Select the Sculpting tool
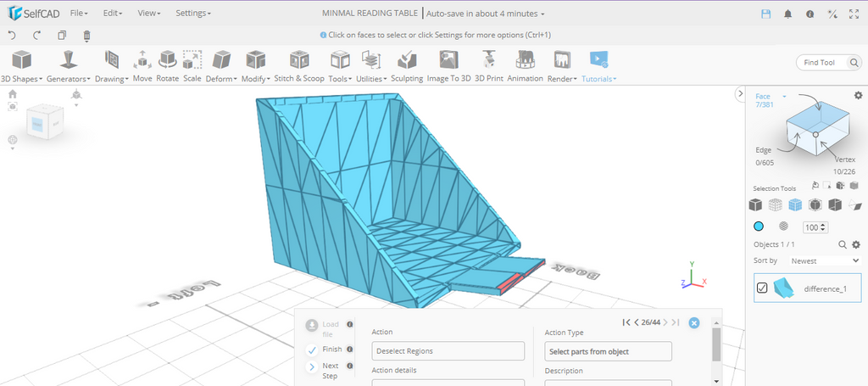This screenshot has width=868, height=386. (407, 66)
